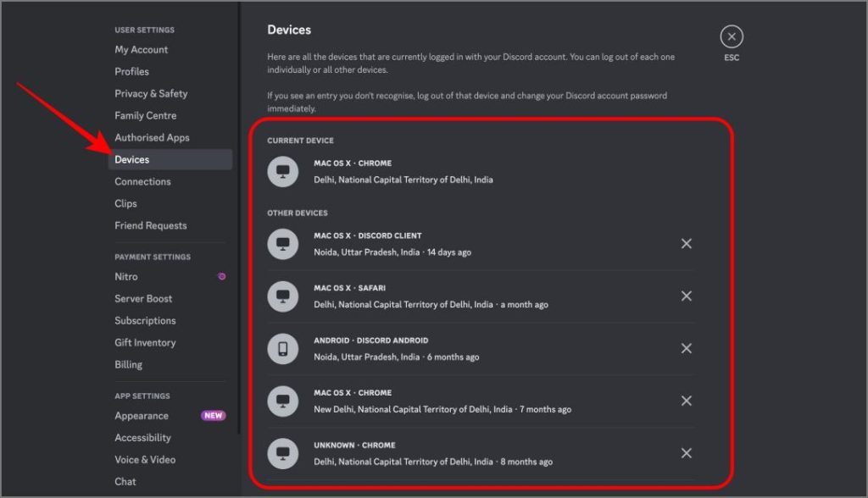The image size is (868, 498).
Task: Open Accessibility settings
Action: click(x=142, y=438)
